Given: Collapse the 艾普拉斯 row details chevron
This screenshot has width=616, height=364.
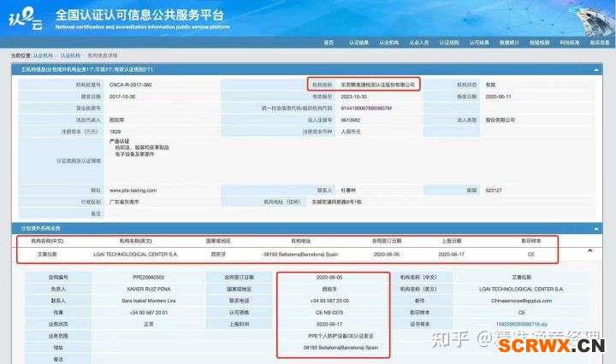Looking at the screenshot, I should [x=589, y=250].
